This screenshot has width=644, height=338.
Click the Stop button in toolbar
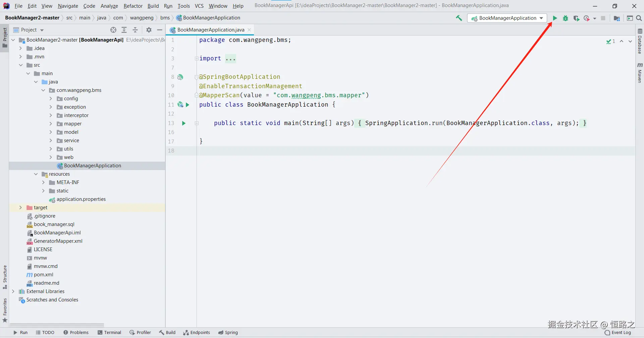pyautogui.click(x=603, y=18)
